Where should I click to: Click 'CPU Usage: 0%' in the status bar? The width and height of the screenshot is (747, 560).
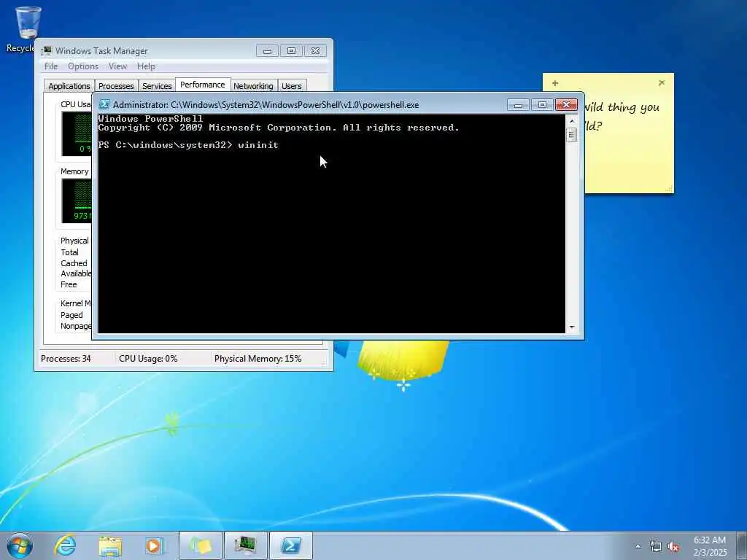click(x=148, y=359)
